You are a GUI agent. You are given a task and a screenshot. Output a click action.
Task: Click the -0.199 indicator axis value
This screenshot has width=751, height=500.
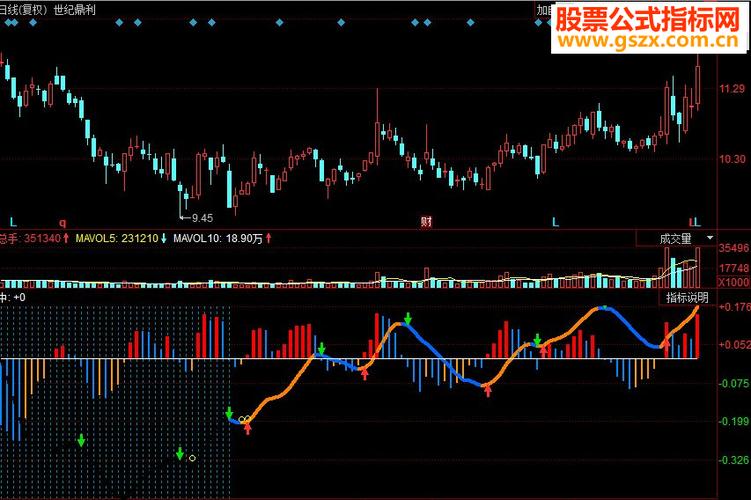pos(735,421)
